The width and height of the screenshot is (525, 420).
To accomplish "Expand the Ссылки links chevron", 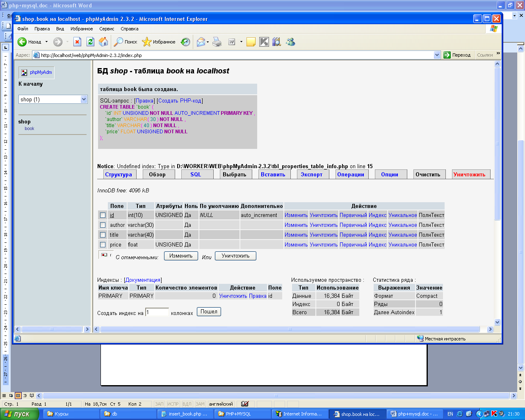I will pyautogui.click(x=498, y=53).
